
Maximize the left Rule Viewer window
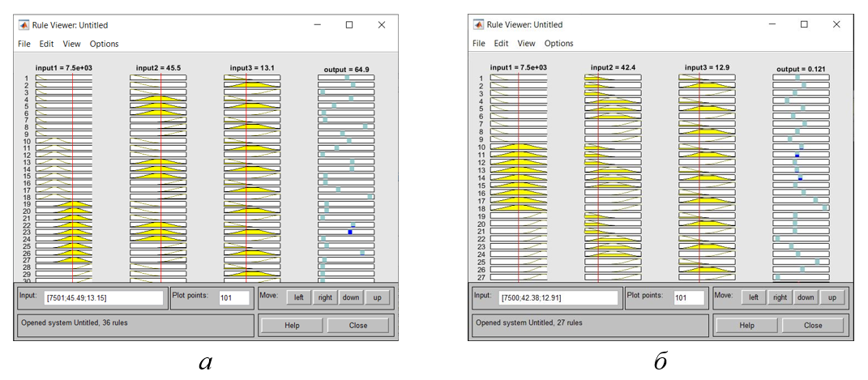pyautogui.click(x=349, y=25)
